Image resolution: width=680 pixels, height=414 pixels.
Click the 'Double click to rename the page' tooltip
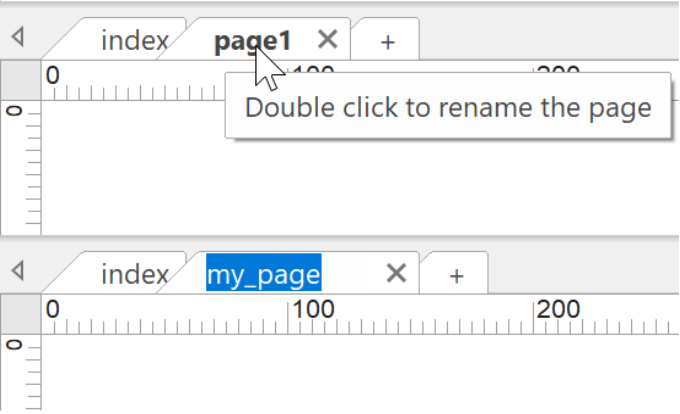pyautogui.click(x=448, y=106)
